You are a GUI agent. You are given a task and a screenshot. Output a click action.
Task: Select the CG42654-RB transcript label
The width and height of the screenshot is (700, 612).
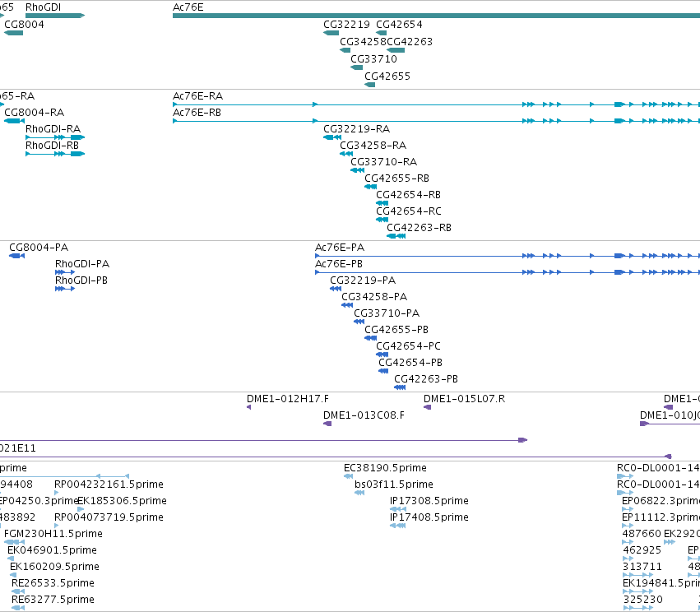click(409, 195)
